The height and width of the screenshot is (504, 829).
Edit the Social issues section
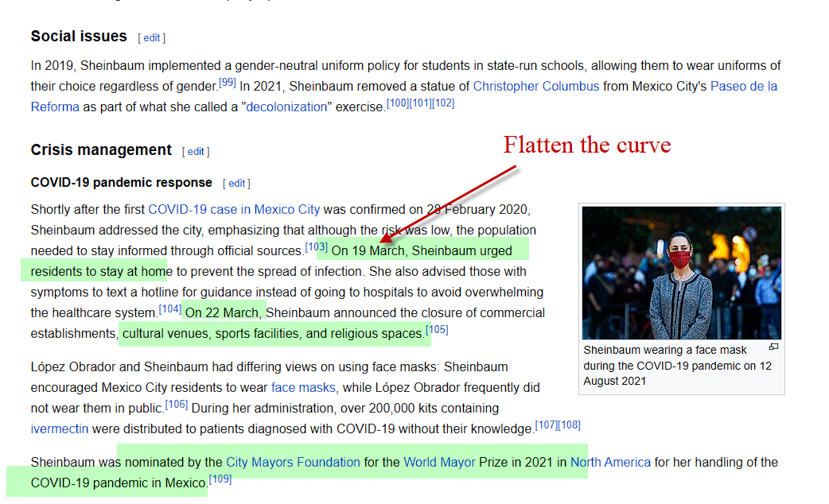[151, 37]
